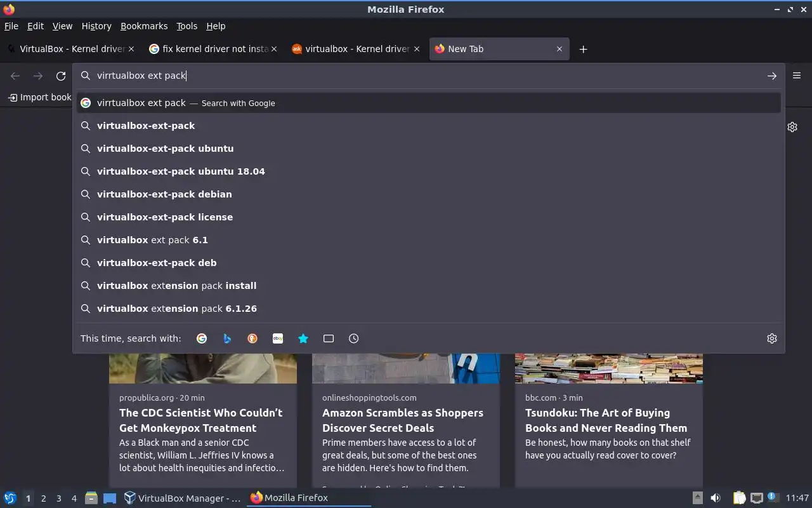This screenshot has height=508, width=812.
Task: Search with eBay one-off icon
Action: tap(278, 338)
